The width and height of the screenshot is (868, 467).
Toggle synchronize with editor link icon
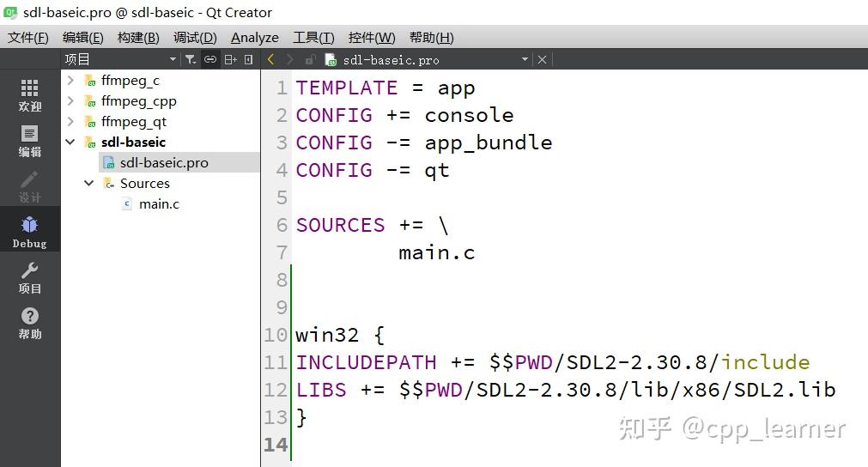click(210, 59)
